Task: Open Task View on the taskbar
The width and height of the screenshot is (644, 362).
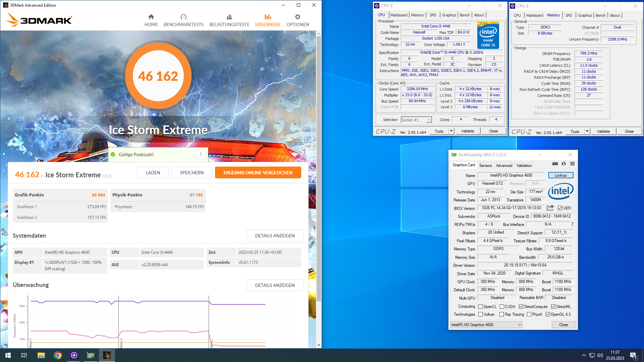Action: tap(24, 355)
